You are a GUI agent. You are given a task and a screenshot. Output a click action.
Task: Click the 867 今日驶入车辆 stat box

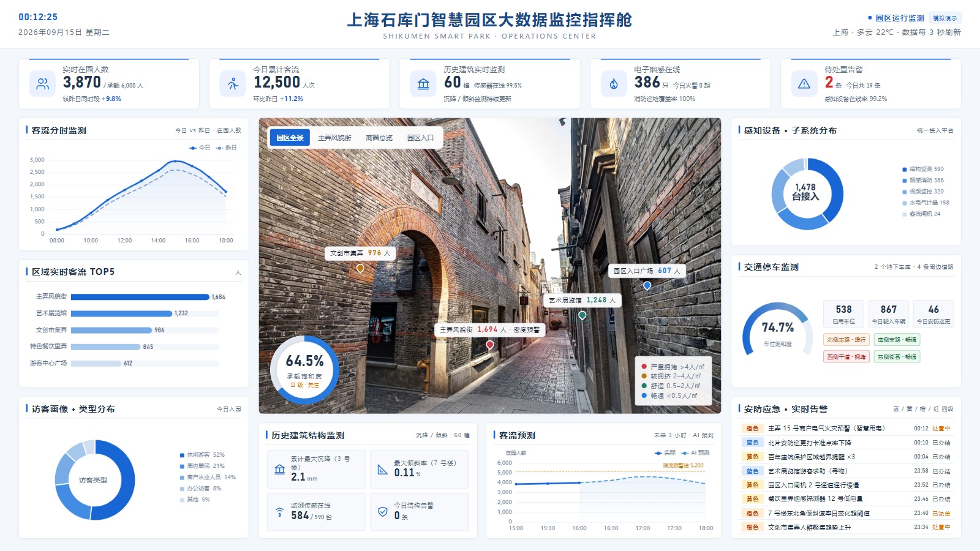(888, 313)
